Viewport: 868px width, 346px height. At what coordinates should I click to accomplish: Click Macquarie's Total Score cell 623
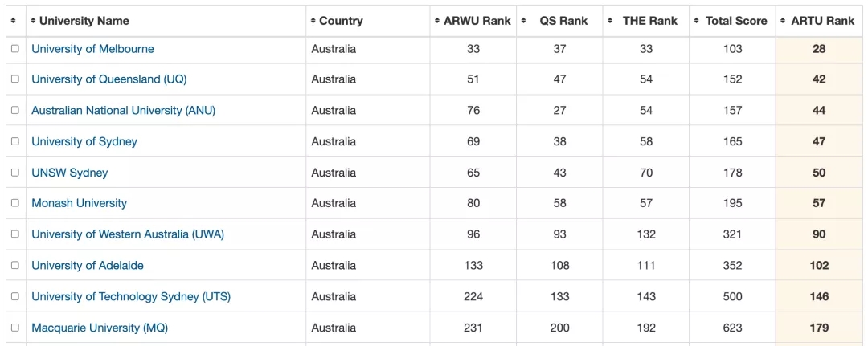732,328
